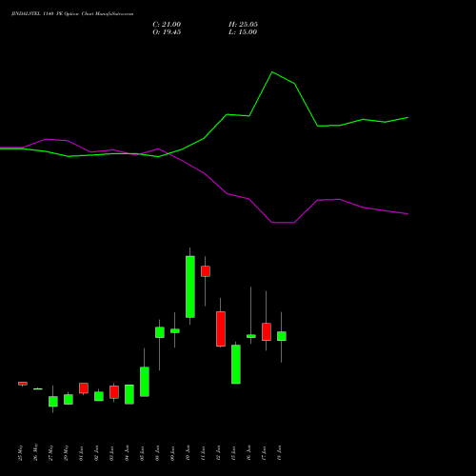Select the red candle above 17 Jun
The height and width of the screenshot is (476, 476).
click(x=267, y=332)
